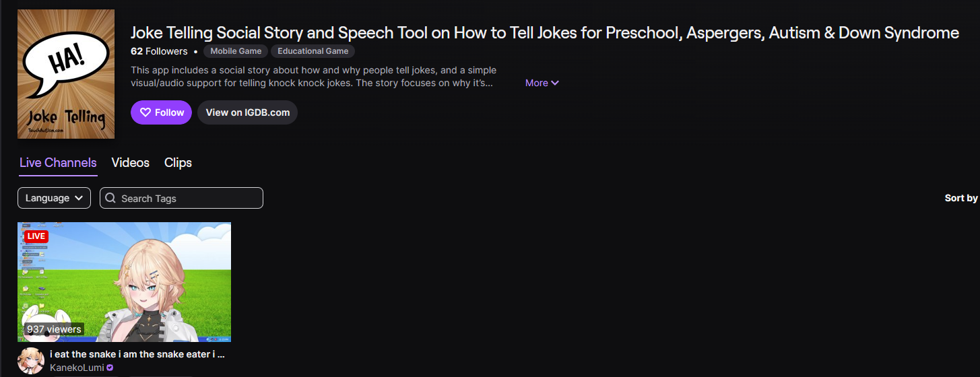This screenshot has width=980, height=377.
Task: Click the magnifier icon in Search Tags
Action: tap(111, 198)
